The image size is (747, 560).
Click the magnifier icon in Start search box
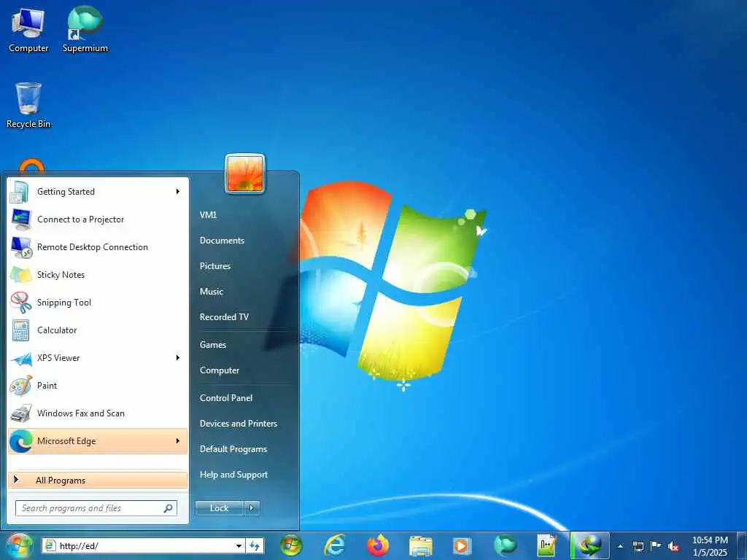[169, 508]
